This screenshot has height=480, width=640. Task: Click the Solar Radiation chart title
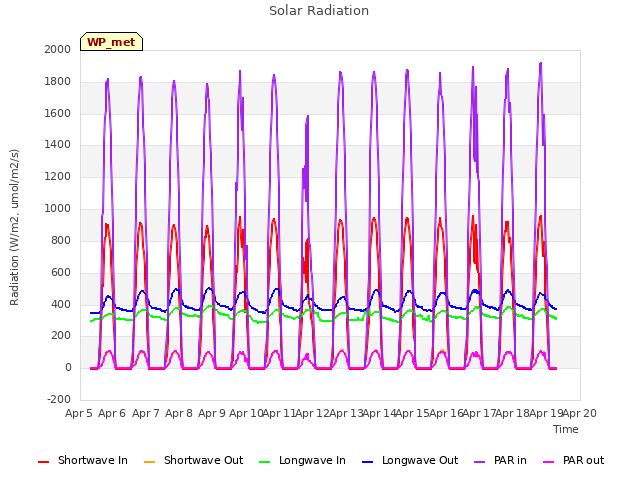[x=319, y=11]
